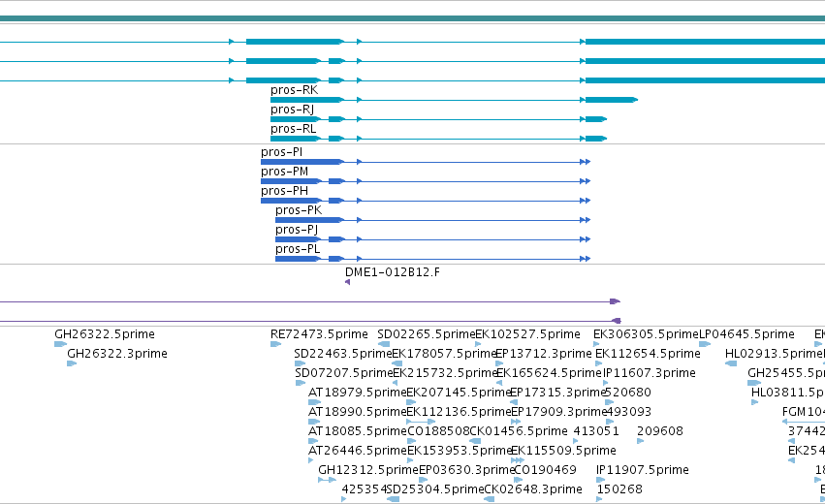Image resolution: width=825 pixels, height=504 pixels.
Task: Choose the EP17315.3prime EST label
Action: coord(558,393)
